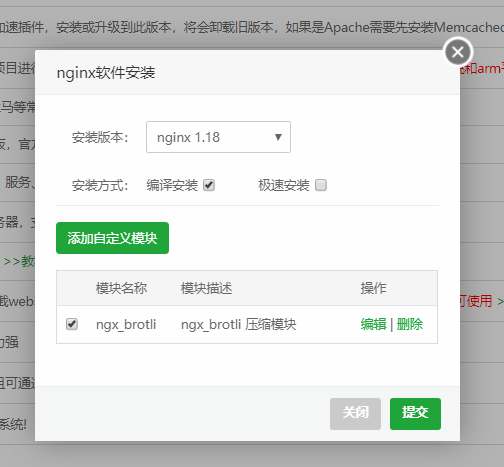The image size is (504, 467).
Task: Click the 关闭 button
Action: (x=355, y=414)
